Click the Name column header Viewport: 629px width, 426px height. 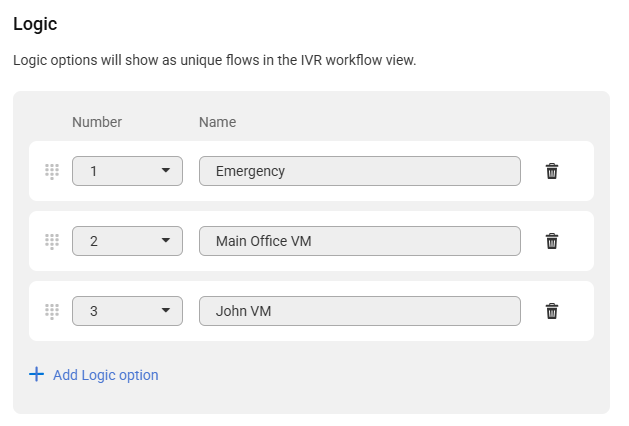coord(217,122)
